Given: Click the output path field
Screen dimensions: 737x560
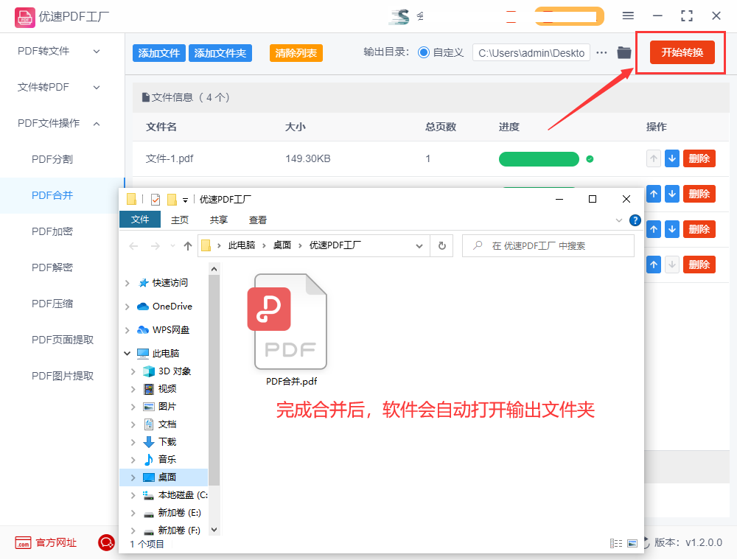Looking at the screenshot, I should click(531, 53).
